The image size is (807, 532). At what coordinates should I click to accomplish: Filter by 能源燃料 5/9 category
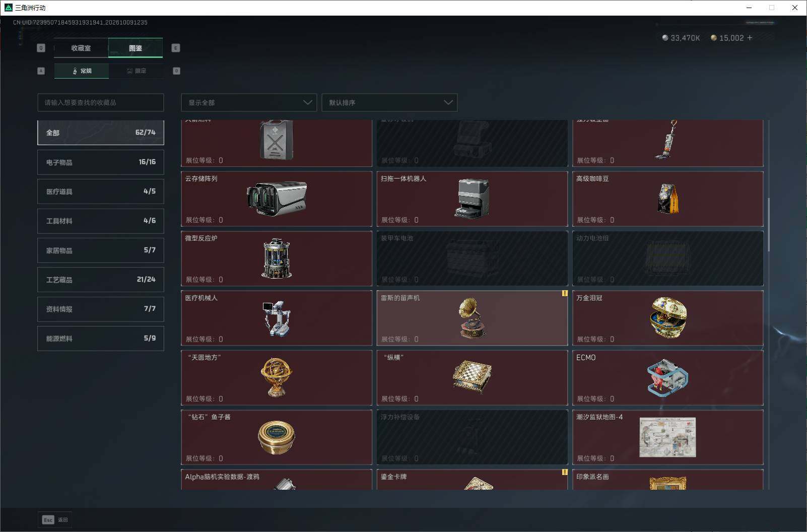[x=101, y=339]
